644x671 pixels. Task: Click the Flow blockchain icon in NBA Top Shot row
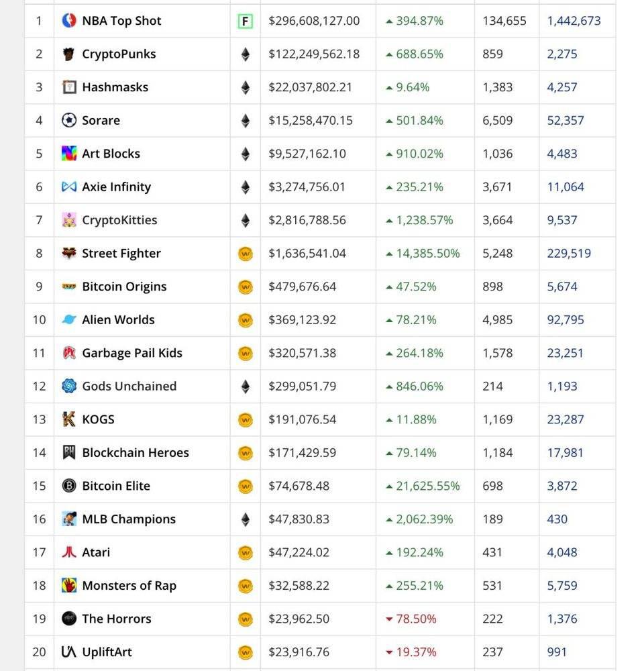pyautogui.click(x=246, y=21)
